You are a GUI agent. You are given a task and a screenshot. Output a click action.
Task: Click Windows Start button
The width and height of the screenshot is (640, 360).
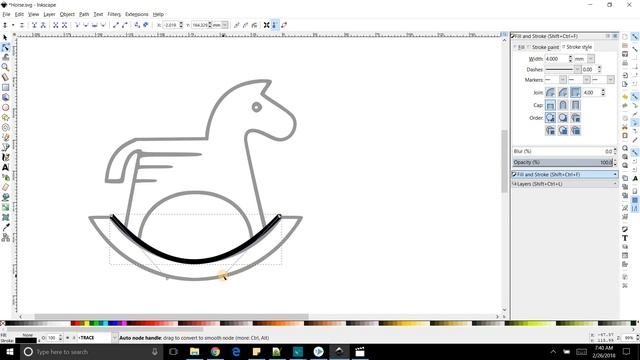click(9, 351)
